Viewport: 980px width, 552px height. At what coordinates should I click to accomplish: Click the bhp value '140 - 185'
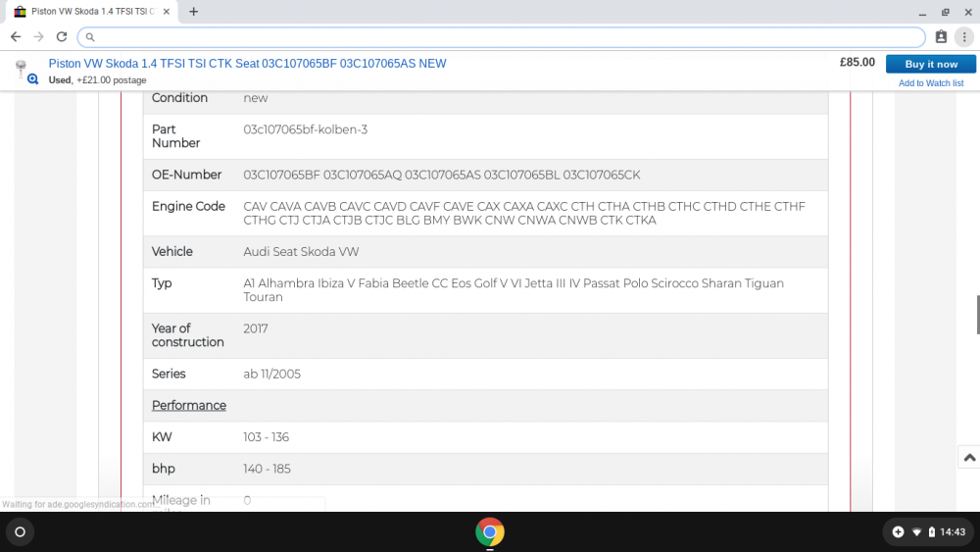pyautogui.click(x=267, y=469)
